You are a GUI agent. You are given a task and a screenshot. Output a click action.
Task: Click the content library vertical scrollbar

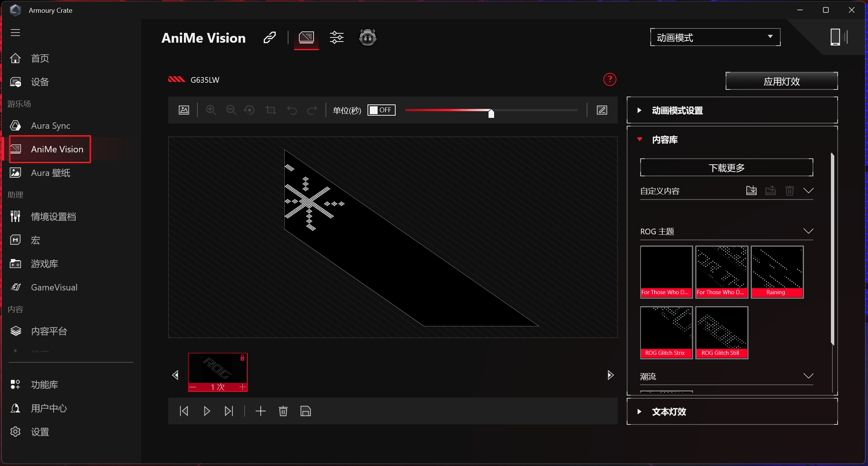coord(832,249)
